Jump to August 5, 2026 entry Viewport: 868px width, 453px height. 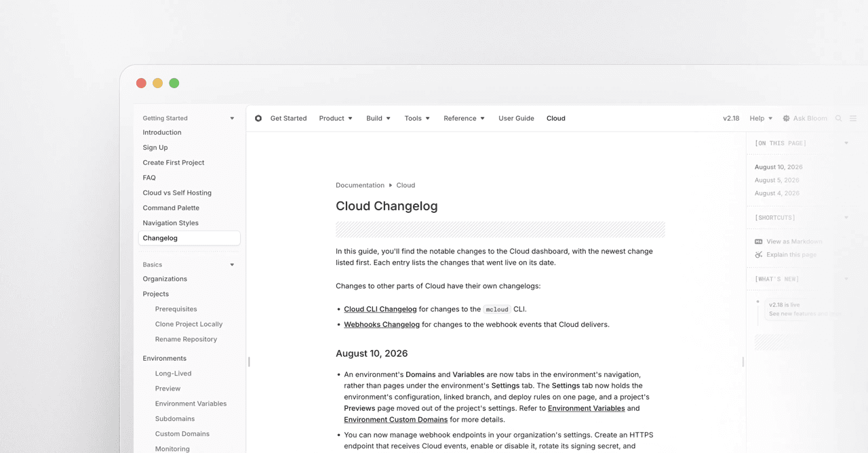point(777,180)
